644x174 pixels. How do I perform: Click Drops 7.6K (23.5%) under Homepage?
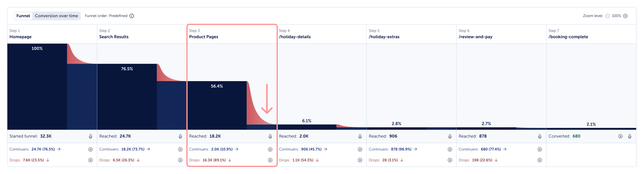pos(33,160)
